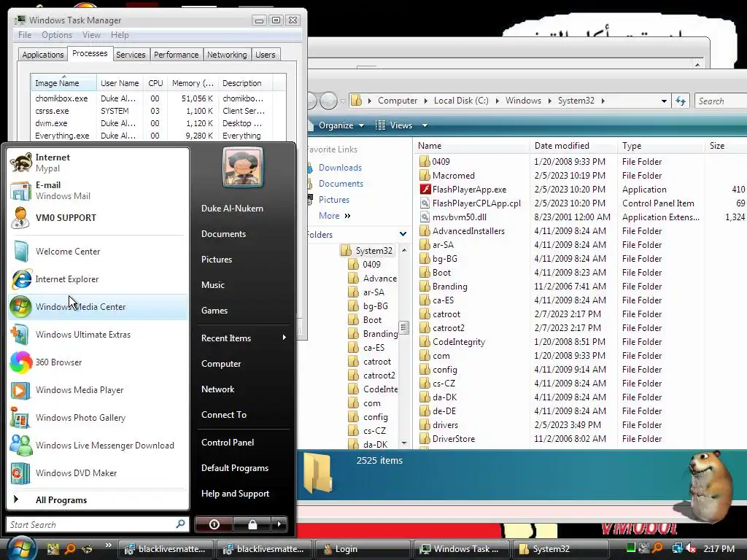The width and height of the screenshot is (747, 560).
Task: Show More favorite links
Action: 334,216
